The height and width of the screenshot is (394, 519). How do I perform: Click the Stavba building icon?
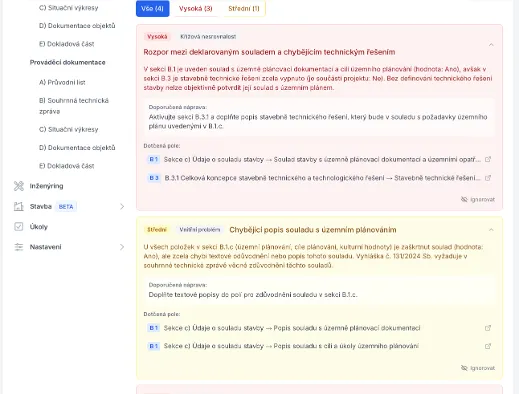tap(19, 207)
